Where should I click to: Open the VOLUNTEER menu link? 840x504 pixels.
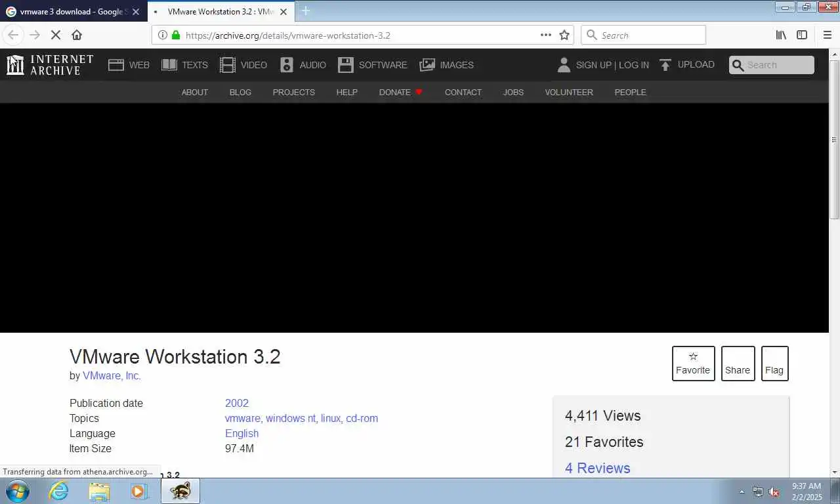click(569, 93)
